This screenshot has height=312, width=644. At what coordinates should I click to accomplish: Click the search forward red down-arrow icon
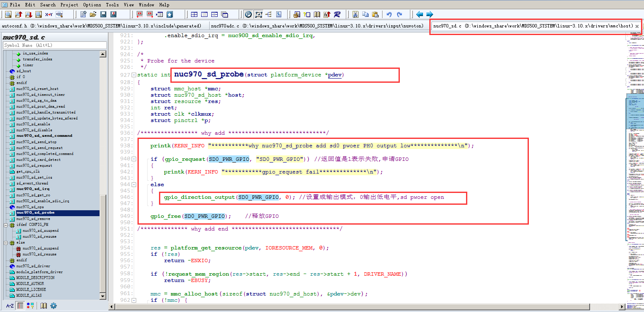[28, 14]
